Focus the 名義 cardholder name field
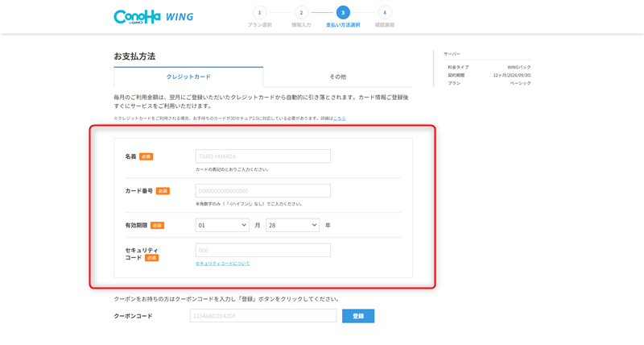Screen dimensions: 644x345 tap(262, 156)
